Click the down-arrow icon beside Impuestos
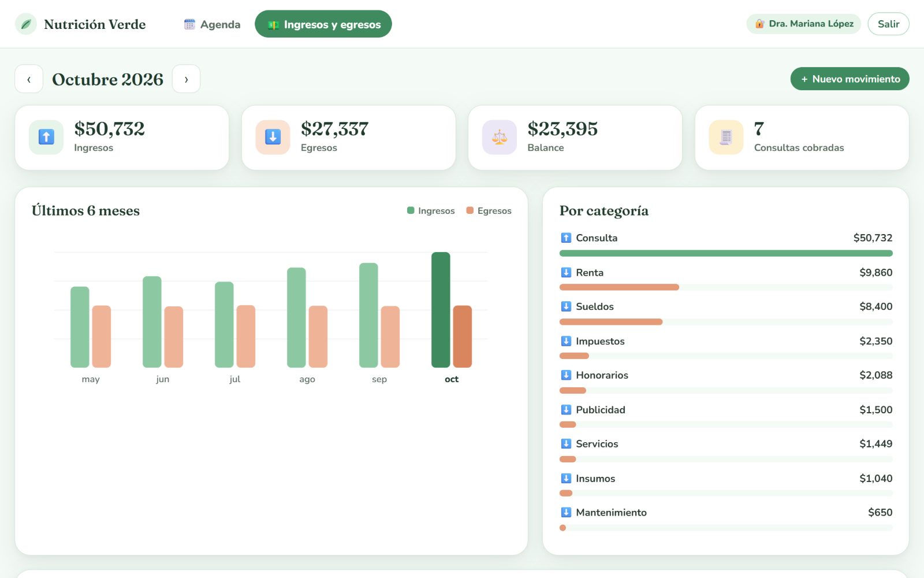Image resolution: width=924 pixels, height=578 pixels. click(x=566, y=341)
